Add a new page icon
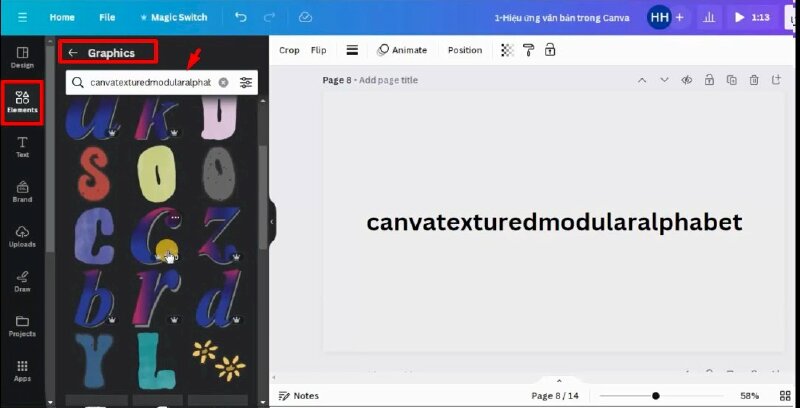 (776, 80)
